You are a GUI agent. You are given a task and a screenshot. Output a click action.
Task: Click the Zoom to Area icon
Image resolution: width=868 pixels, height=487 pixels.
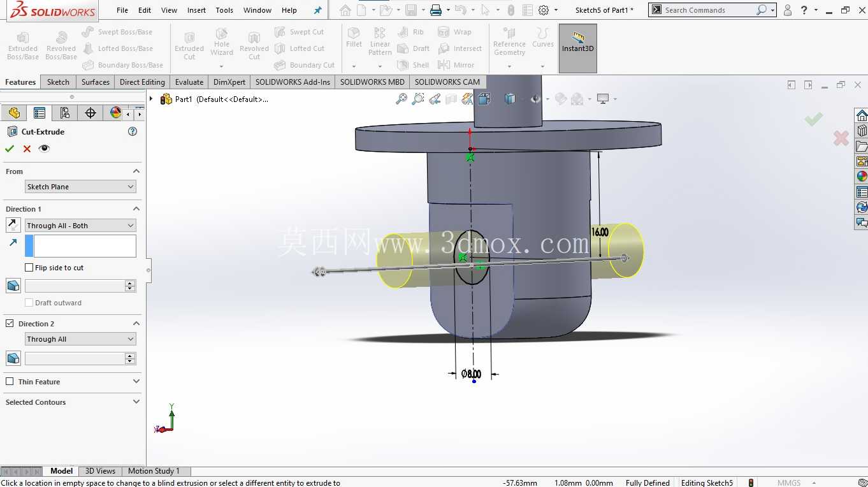click(x=418, y=99)
